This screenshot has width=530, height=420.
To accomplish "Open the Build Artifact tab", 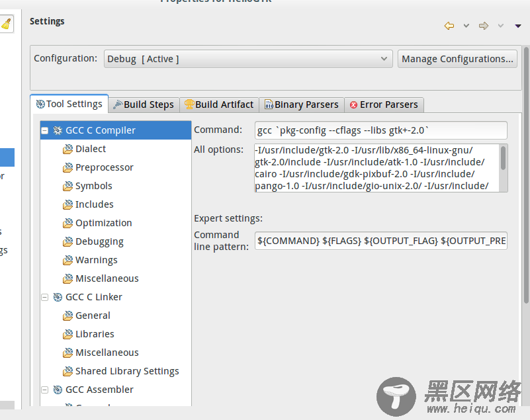I will pos(219,105).
